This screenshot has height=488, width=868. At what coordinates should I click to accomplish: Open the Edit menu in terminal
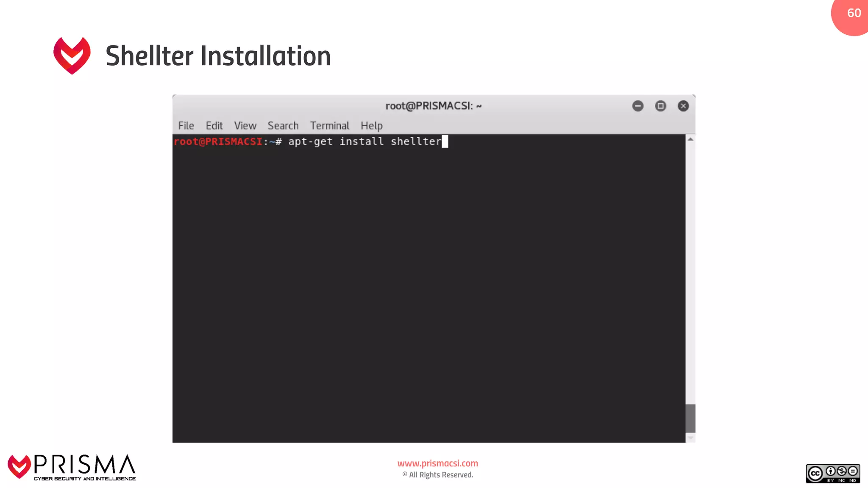click(x=214, y=126)
